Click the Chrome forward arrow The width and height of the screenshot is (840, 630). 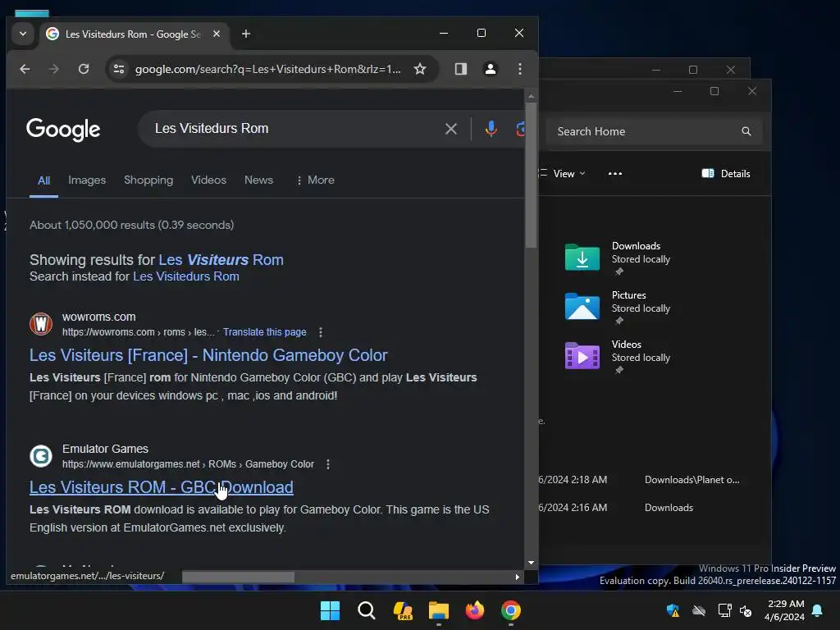click(x=53, y=69)
